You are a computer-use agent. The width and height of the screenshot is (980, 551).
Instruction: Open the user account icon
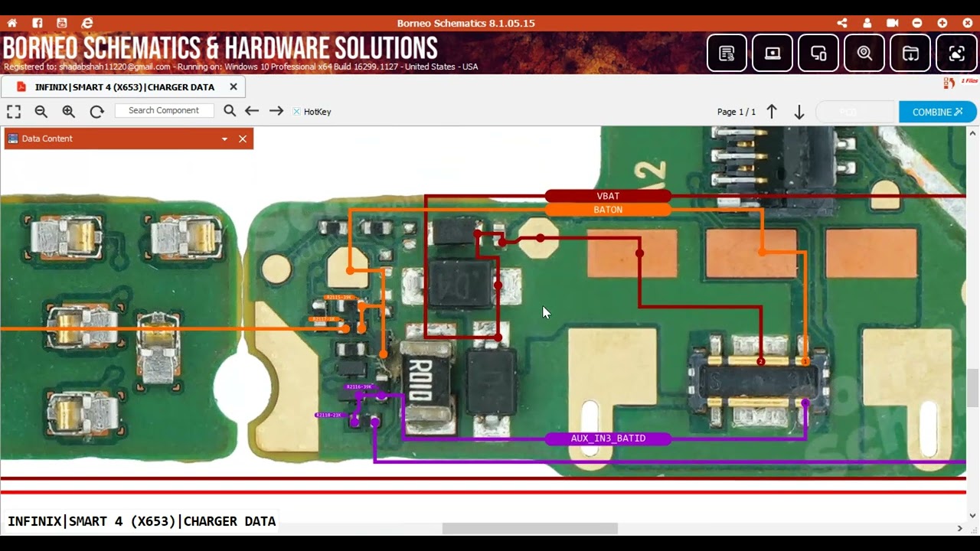(867, 23)
